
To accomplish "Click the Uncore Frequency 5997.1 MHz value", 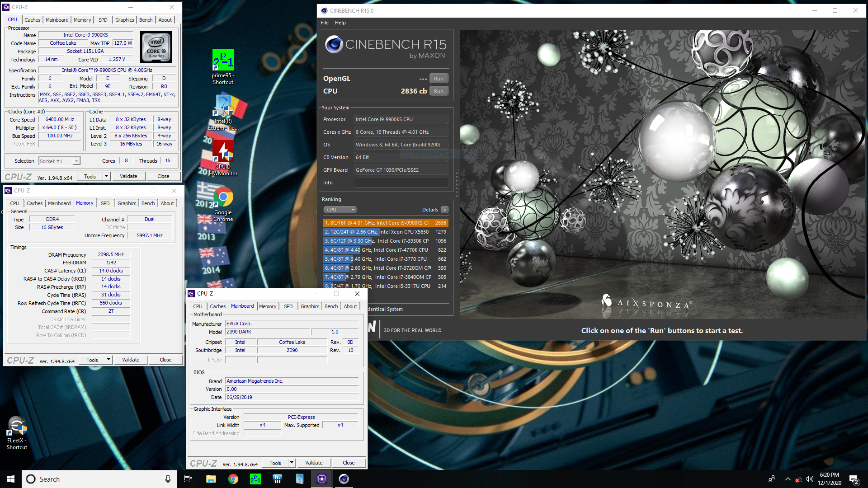I will click(150, 235).
